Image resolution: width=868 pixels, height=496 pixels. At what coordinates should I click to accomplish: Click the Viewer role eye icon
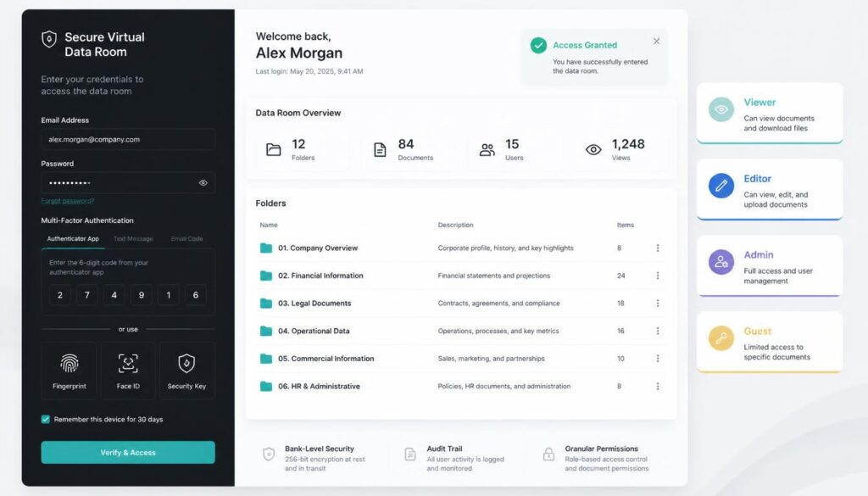click(721, 109)
